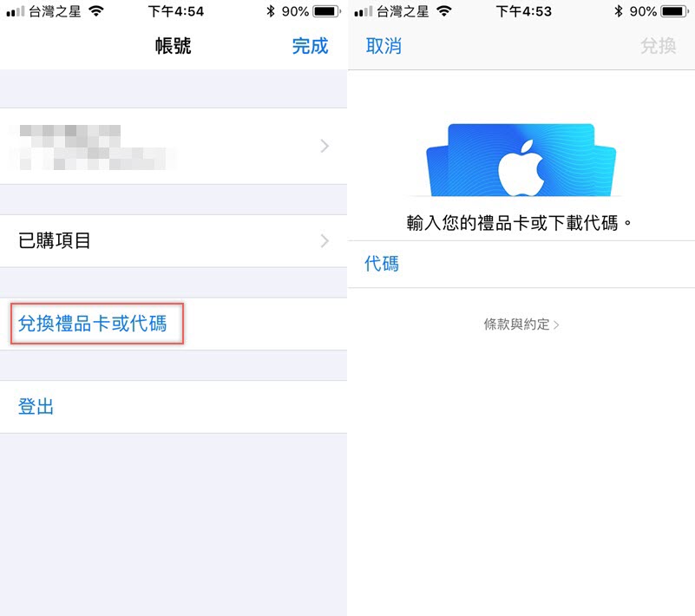Tap 取消 to cancel redemption
This screenshot has height=616, width=695.
point(384,46)
